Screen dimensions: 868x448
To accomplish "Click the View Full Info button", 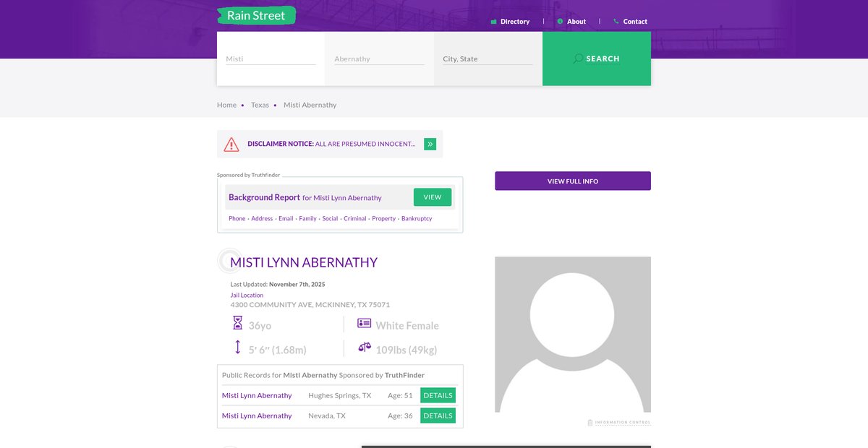I will tap(572, 181).
